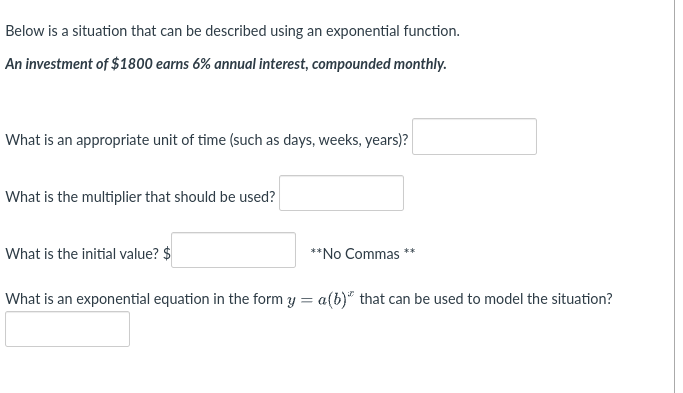
Task: Click 'What is an exponential equation in the form' text
Action: point(144,299)
